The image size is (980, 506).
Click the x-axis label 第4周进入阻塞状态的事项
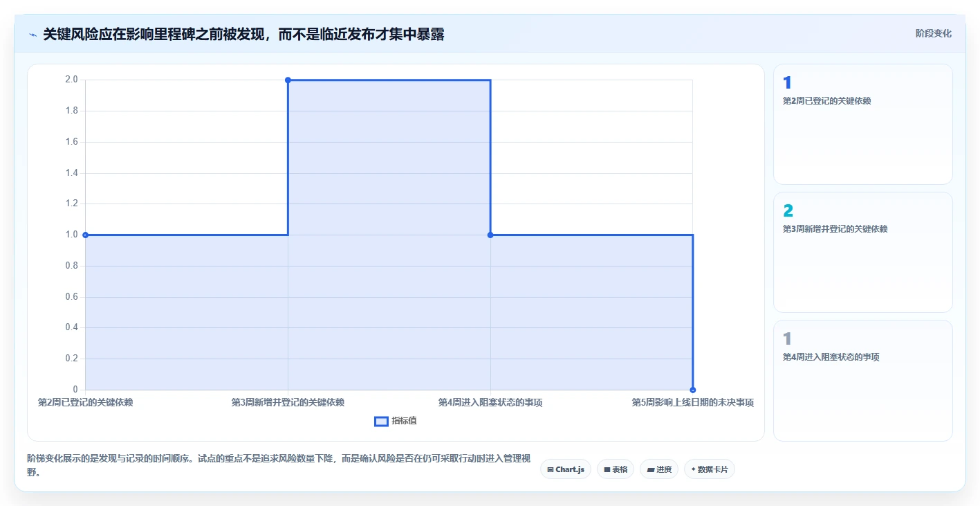click(490, 402)
